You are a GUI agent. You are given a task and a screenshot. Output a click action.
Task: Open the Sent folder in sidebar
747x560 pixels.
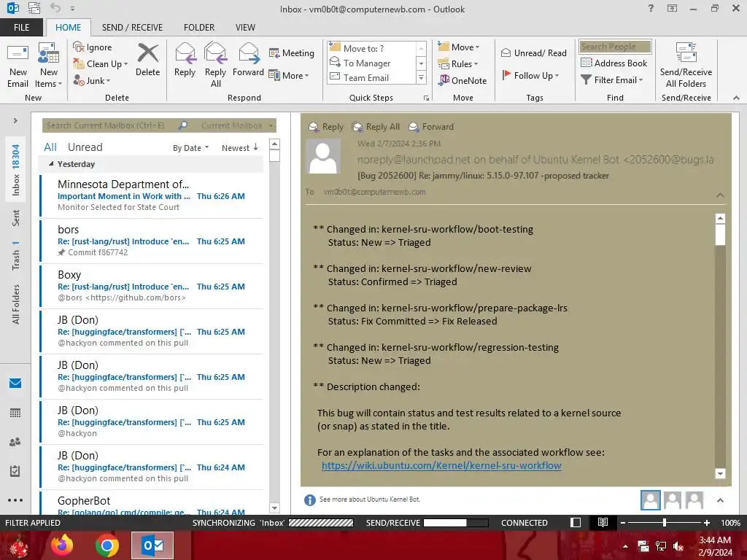pos(16,217)
